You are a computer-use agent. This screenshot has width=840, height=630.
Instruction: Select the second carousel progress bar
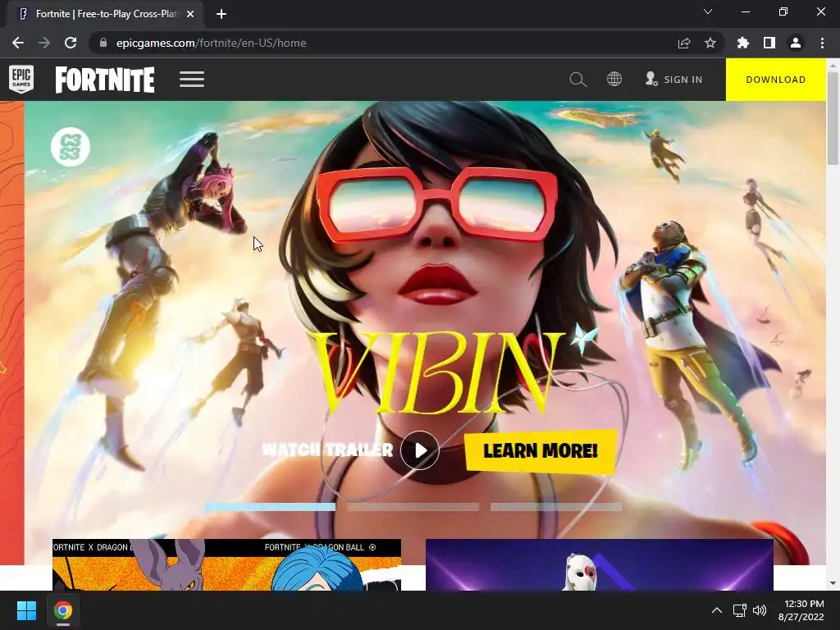[x=413, y=507]
